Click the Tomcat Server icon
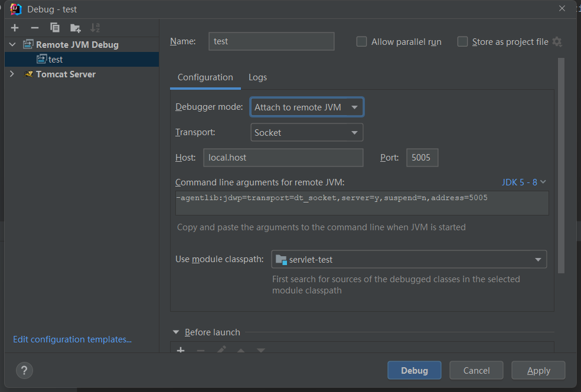Image resolution: width=581 pixels, height=392 pixels. click(x=28, y=74)
